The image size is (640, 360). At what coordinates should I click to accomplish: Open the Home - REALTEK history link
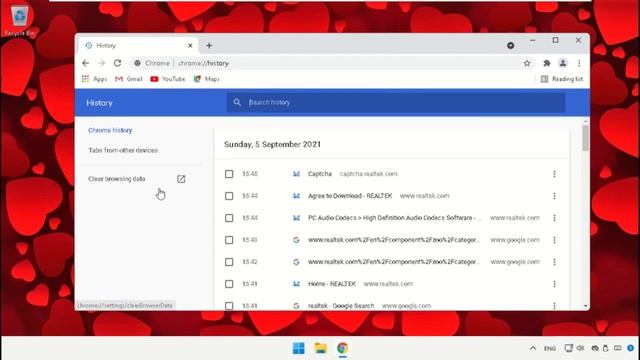point(332,284)
